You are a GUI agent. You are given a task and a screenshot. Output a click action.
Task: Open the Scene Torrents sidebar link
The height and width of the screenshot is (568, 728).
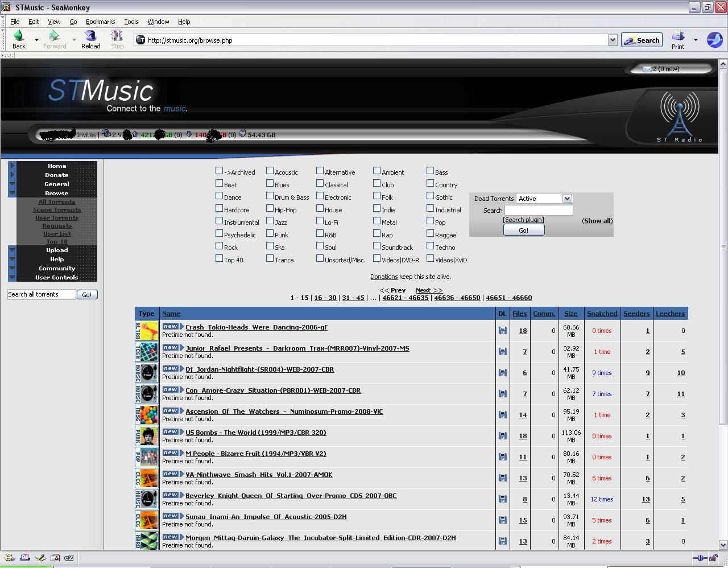(57, 210)
